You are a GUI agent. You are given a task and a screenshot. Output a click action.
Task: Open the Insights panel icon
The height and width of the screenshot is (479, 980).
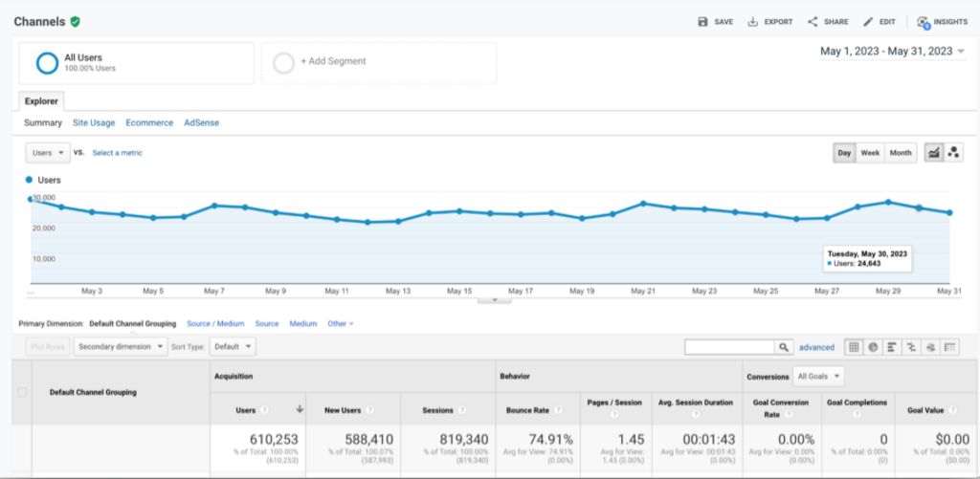(x=923, y=22)
